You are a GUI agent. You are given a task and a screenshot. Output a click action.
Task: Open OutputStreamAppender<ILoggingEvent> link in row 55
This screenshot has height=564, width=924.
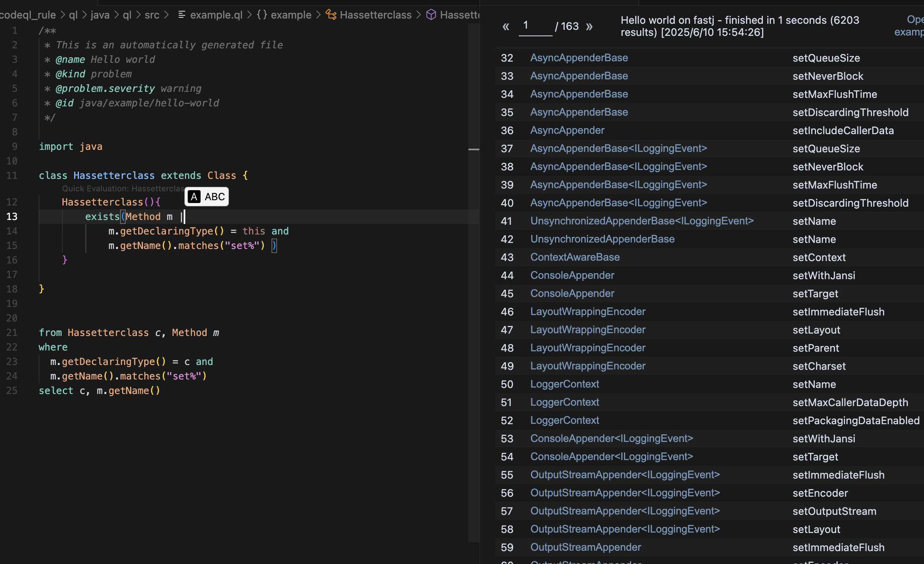(625, 475)
